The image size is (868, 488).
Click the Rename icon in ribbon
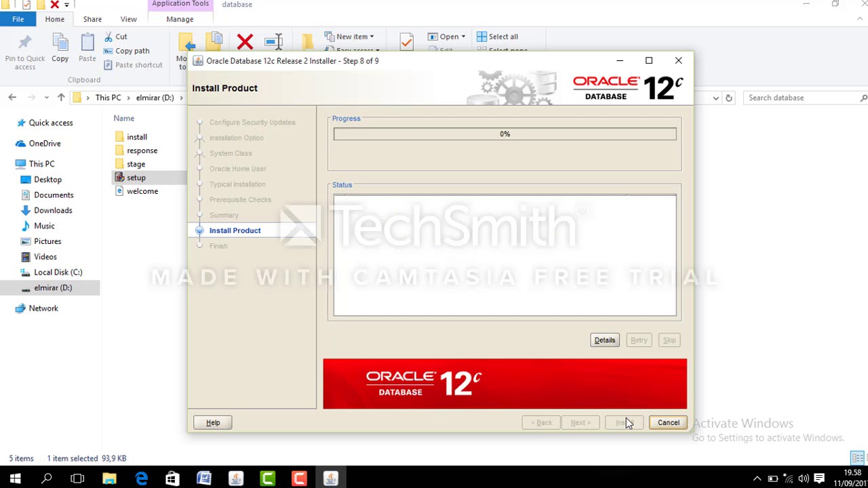(x=273, y=42)
